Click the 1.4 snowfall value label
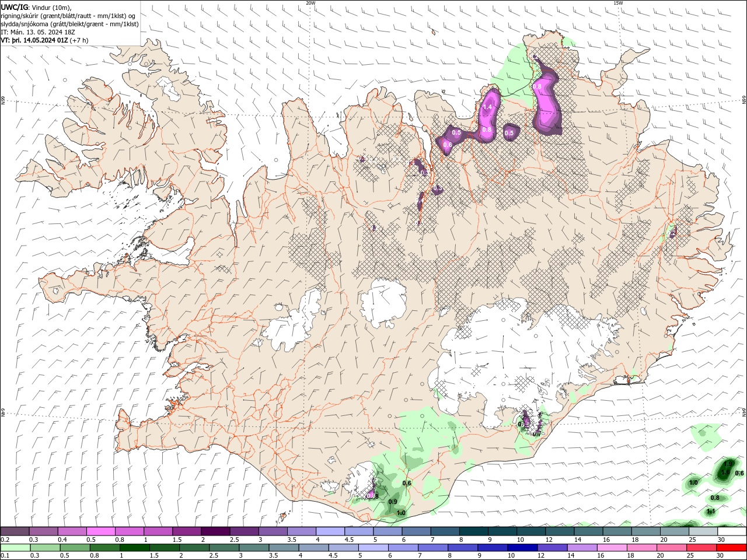 click(x=488, y=107)
